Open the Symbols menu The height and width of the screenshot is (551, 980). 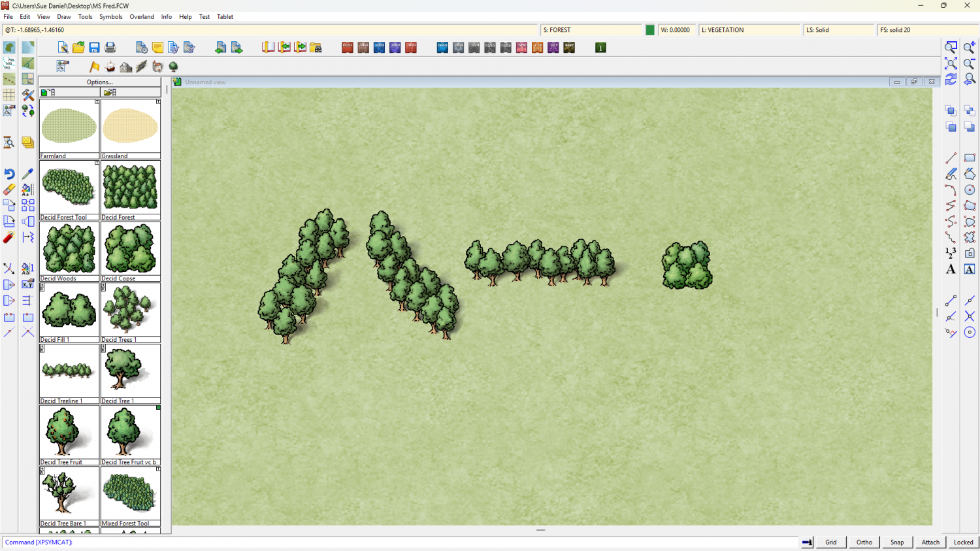click(110, 17)
